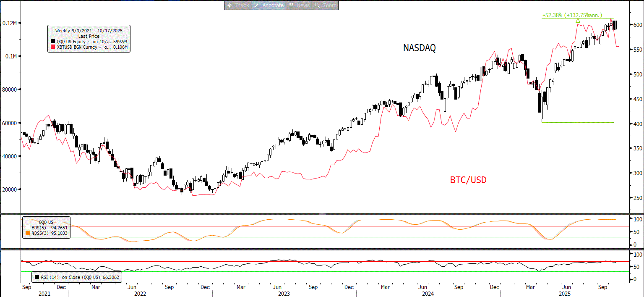Image resolution: width=644 pixels, height=297 pixels.
Task: Click the black QQQ US Equity swatch
Action: (52, 42)
